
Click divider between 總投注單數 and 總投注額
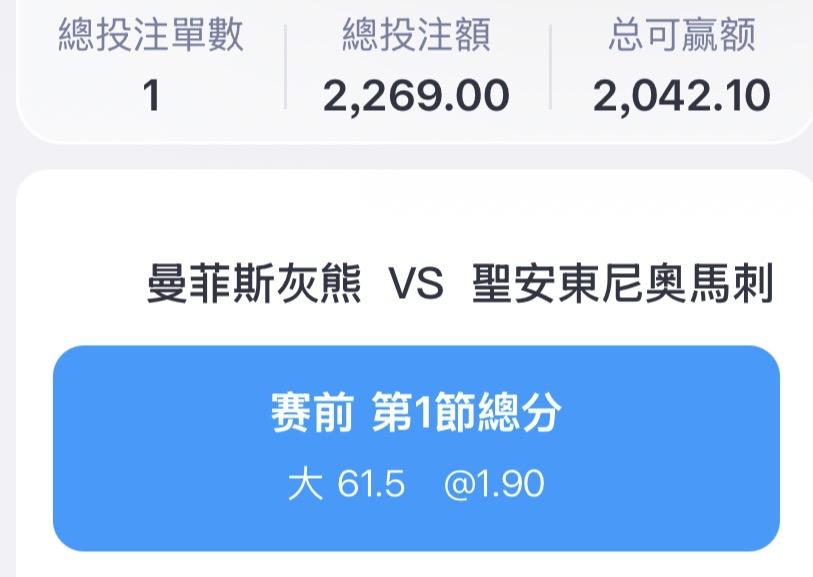285,67
